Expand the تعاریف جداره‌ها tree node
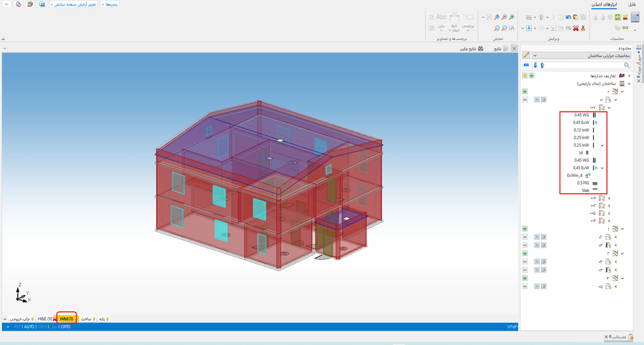This screenshot has height=345, width=644. coord(629,75)
